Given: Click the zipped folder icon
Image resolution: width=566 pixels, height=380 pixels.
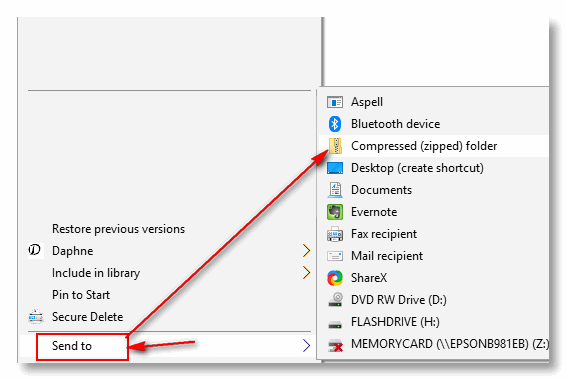Looking at the screenshot, I should (335, 146).
